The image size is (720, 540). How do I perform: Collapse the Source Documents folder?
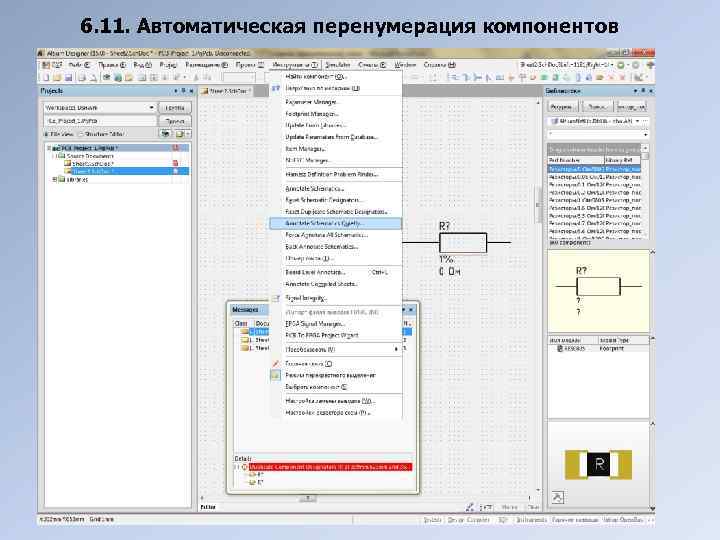point(55,156)
